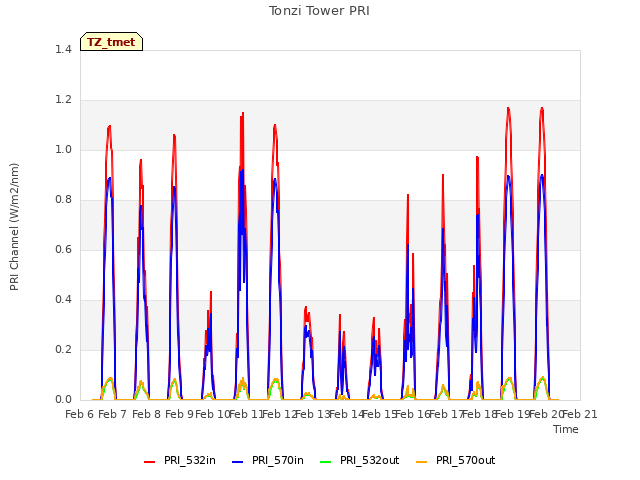Screen dimensions: 640x480
Task: Click the orange PRI_570out legend swatch
Action: [421, 462]
